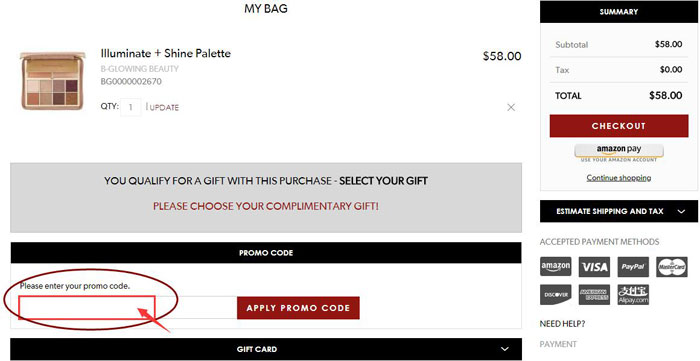Open the Promo Code section header

pos(266,253)
